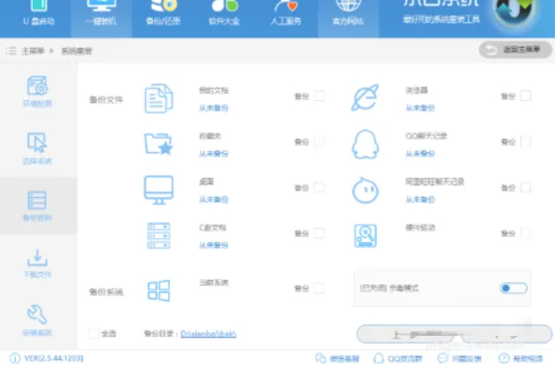Toggle the antivirus mode switch
This screenshot has width=555, height=392.
pos(513,288)
